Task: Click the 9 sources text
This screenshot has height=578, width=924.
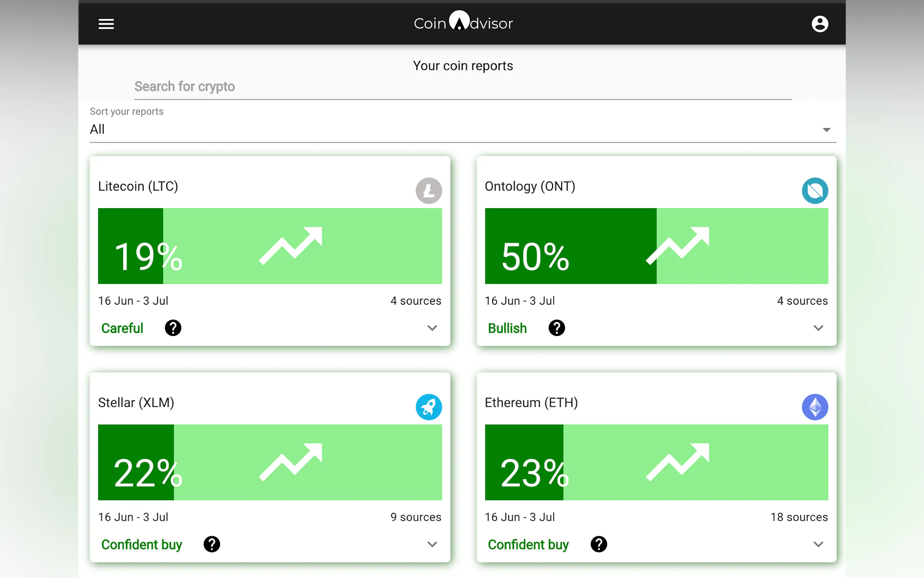Action: [x=415, y=517]
